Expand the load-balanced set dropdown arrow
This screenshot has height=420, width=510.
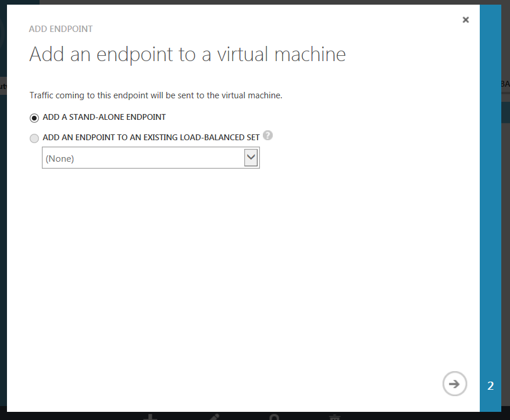(251, 158)
